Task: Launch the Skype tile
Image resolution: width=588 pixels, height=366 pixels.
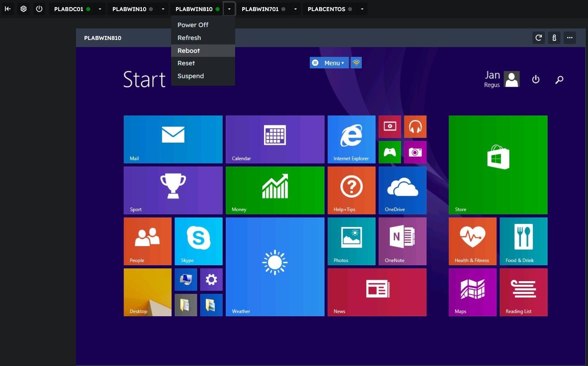Action: [199, 241]
